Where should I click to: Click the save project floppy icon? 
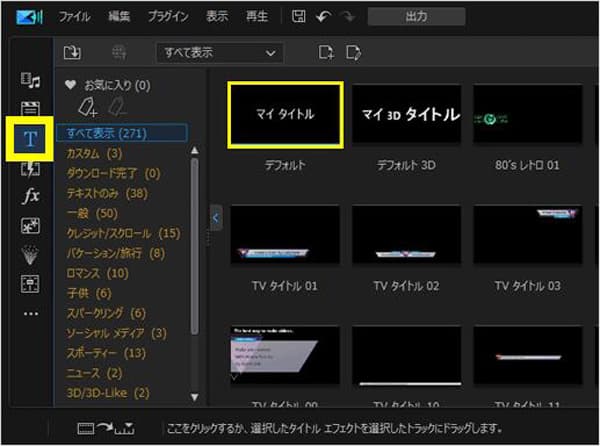[x=298, y=16]
